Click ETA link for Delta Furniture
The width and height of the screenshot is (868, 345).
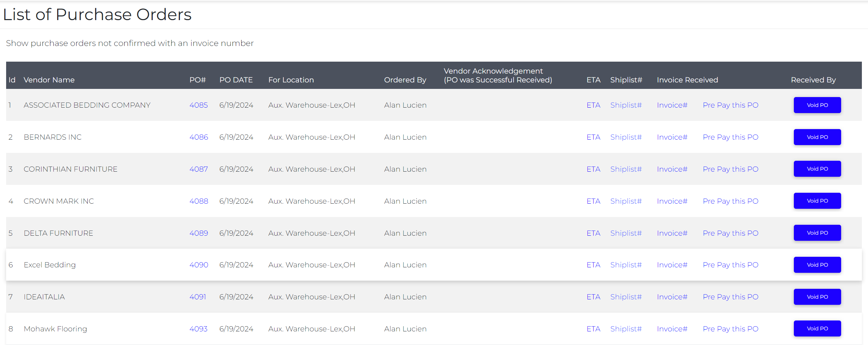[x=594, y=233]
